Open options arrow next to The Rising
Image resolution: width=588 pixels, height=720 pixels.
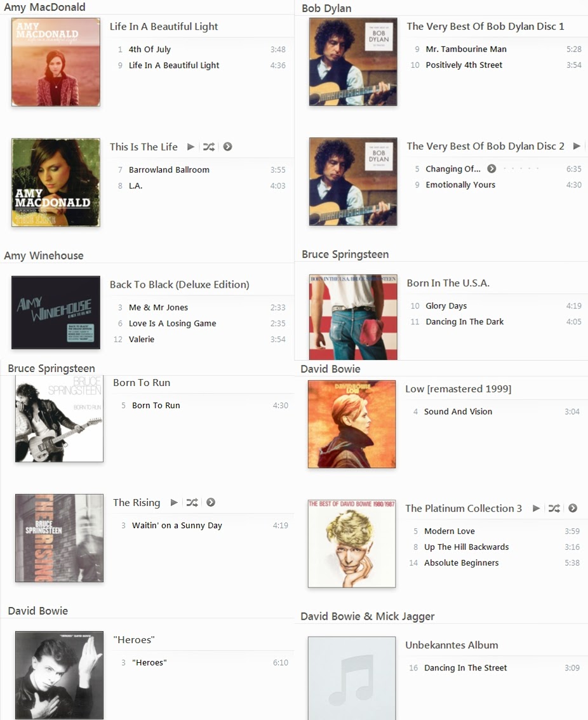[211, 502]
